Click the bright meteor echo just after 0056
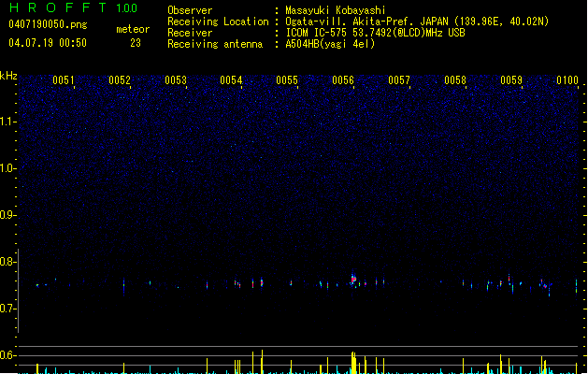588x374 pixels. point(353,279)
